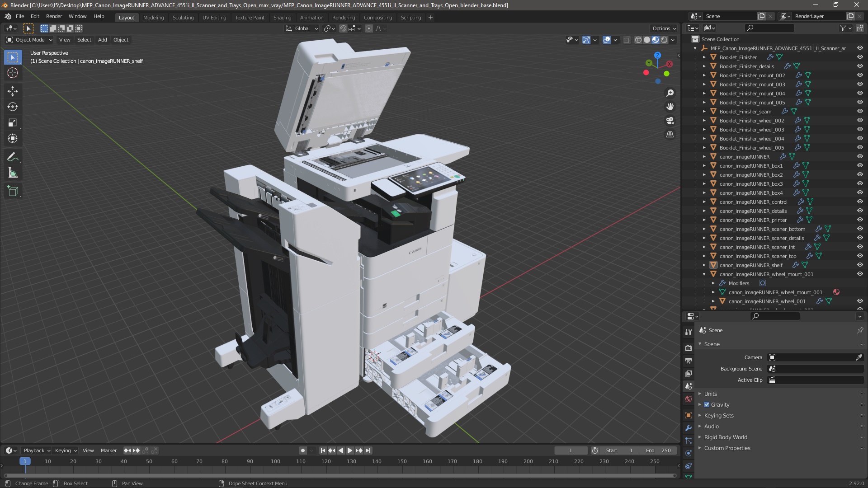Toggle camera view icon in viewport

point(670,121)
